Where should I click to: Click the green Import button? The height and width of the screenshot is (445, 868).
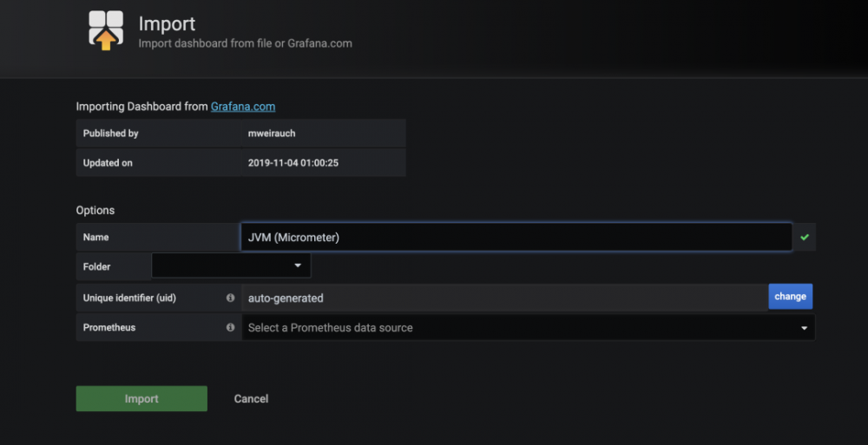click(141, 399)
